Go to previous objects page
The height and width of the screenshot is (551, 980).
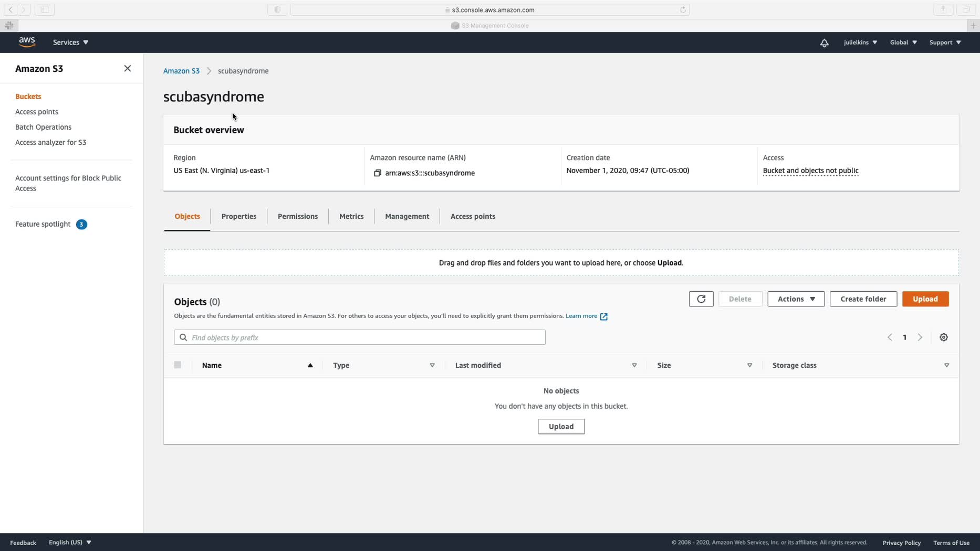pos(890,337)
